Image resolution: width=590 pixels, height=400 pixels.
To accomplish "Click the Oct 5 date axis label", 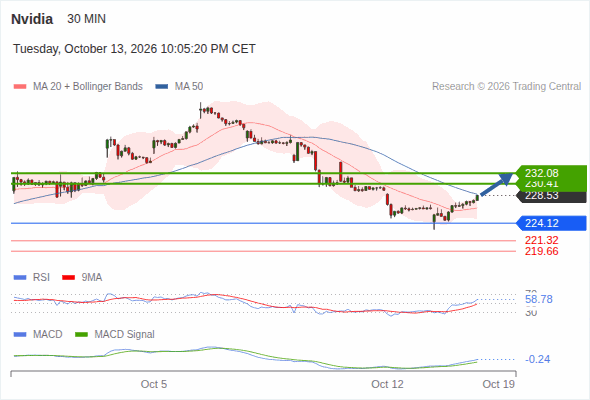I will click(154, 384).
